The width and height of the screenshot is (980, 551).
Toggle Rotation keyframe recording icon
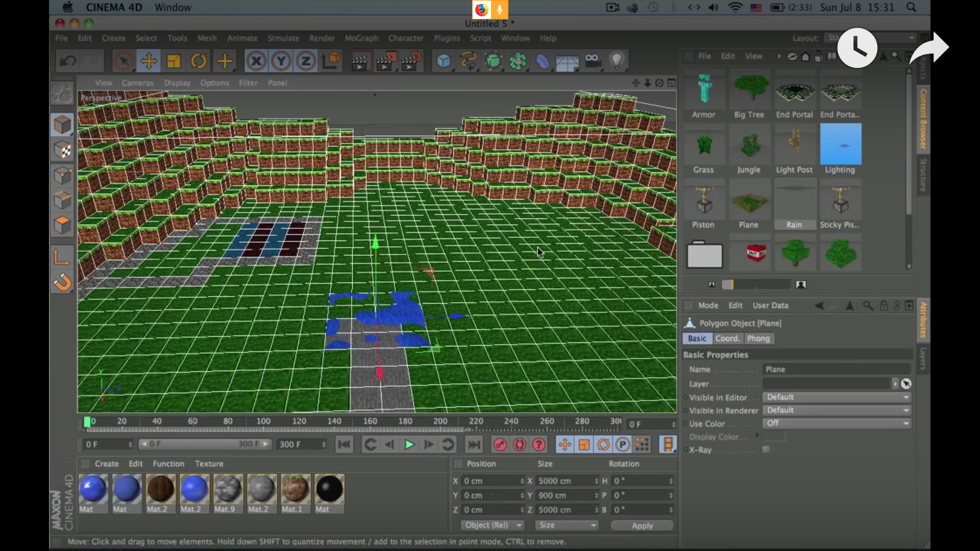[x=603, y=445]
